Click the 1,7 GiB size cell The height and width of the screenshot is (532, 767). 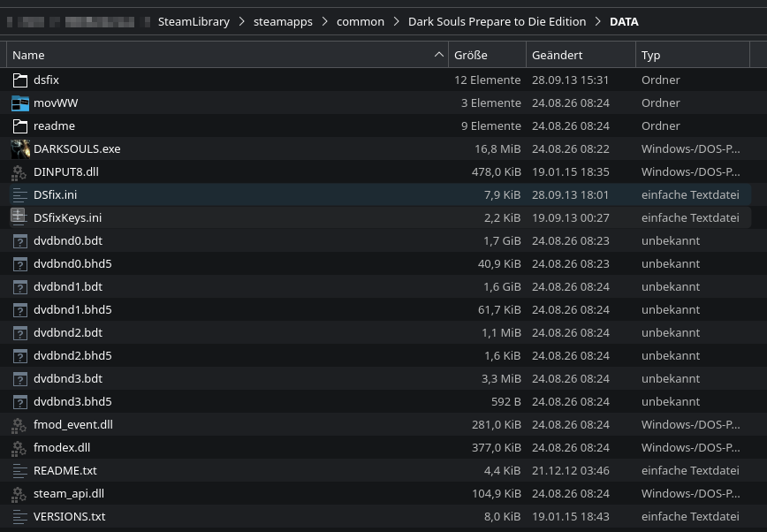[502, 240]
